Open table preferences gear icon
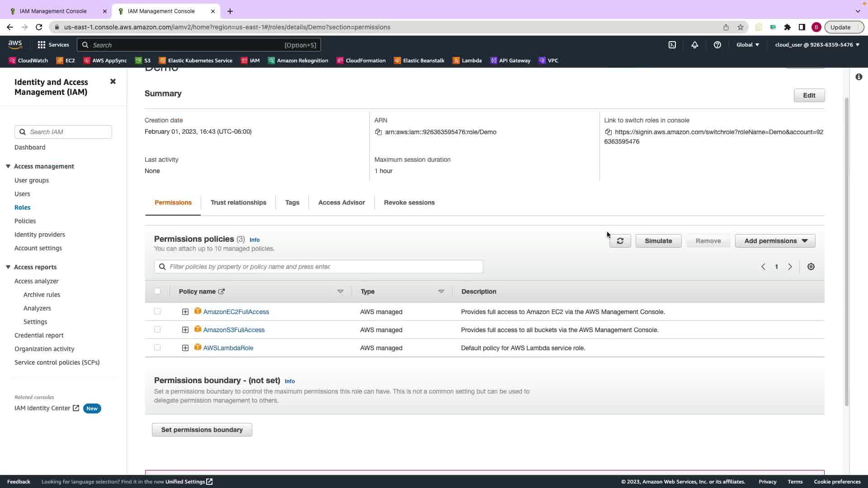Viewport: 868px width, 488px height. click(x=811, y=267)
